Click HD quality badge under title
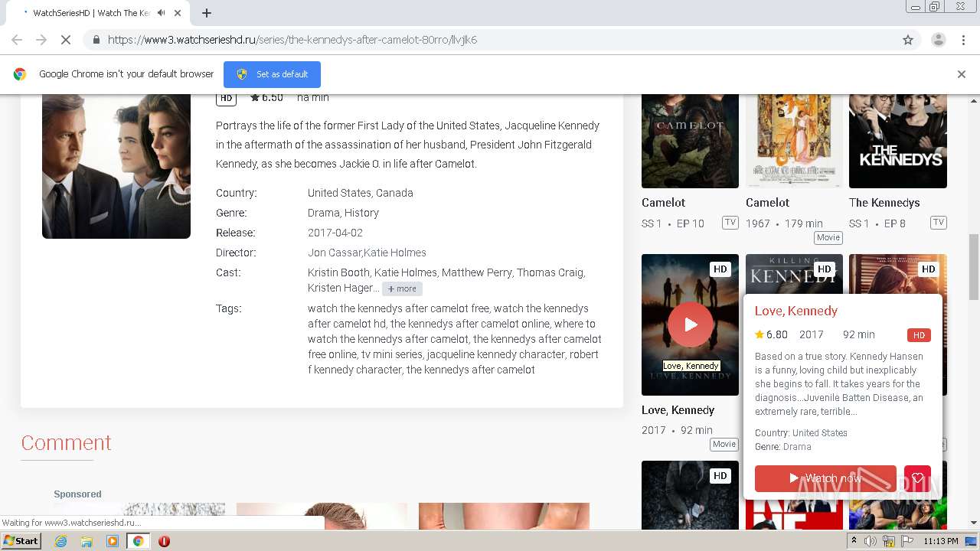 tap(226, 98)
